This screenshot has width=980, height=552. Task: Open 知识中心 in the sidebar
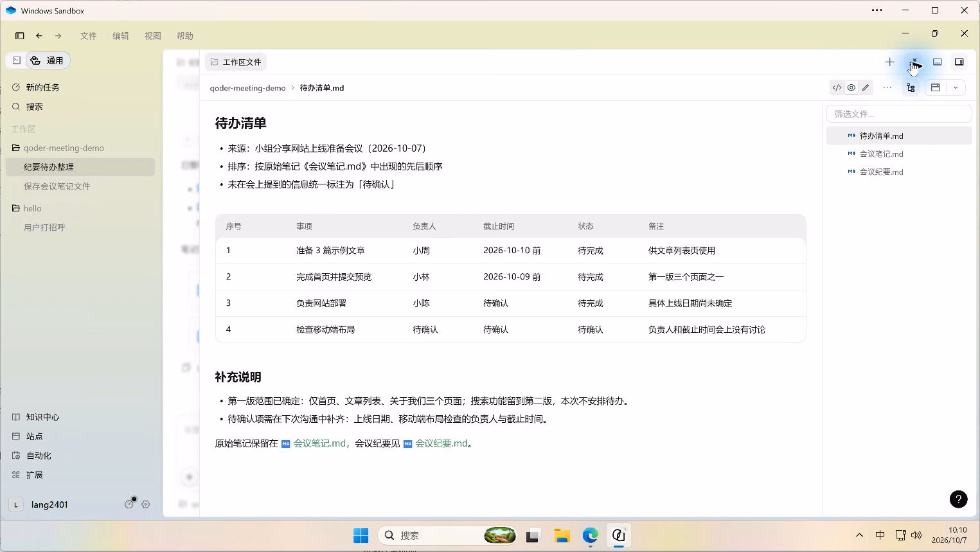(x=43, y=417)
